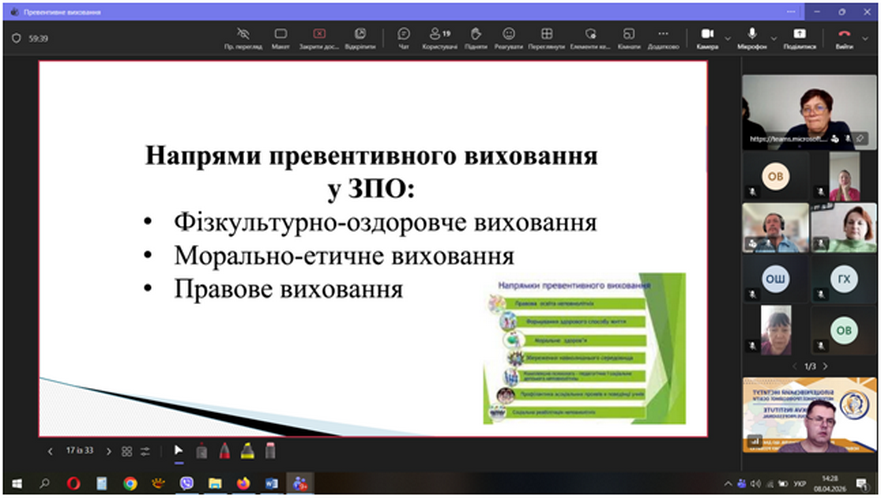Open the reactions emoji menu
Screen dimensions: 881x500
(510, 38)
